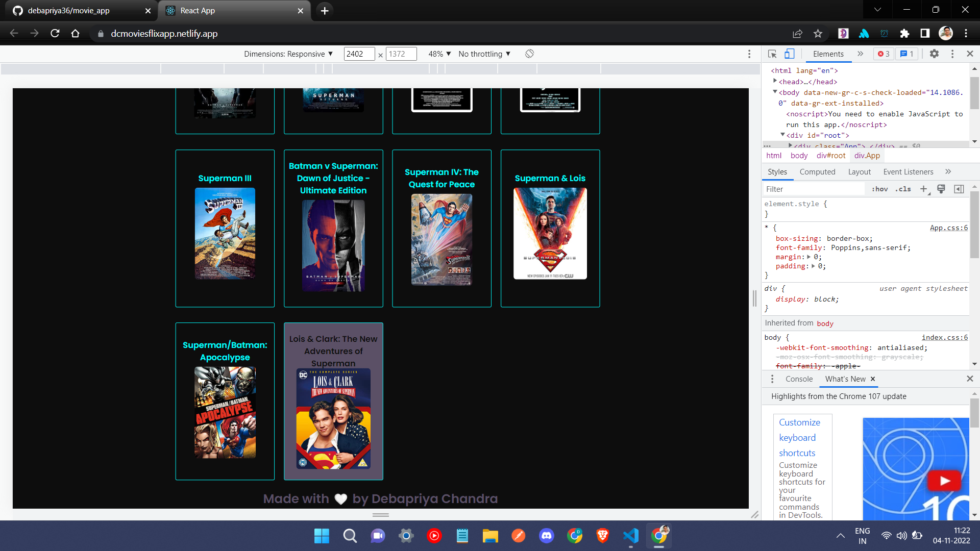
Task: Enable print media emulation icon in Styles
Action: point(941,189)
